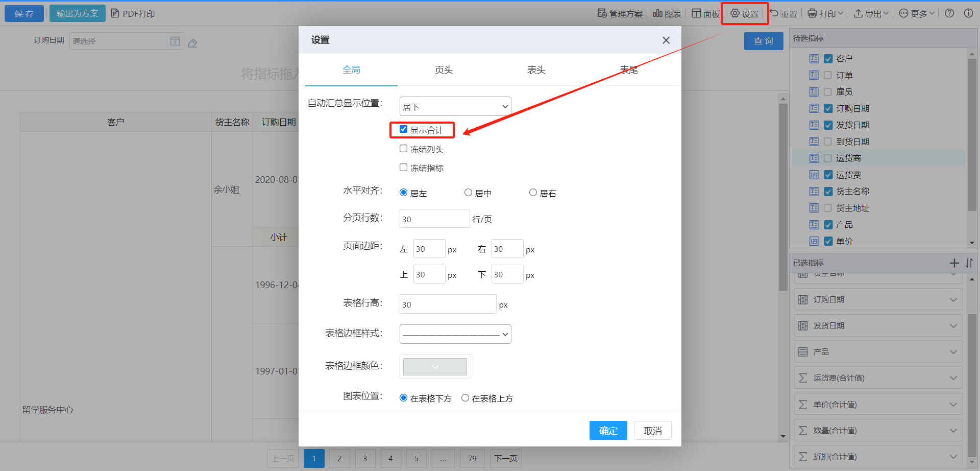Open the 图表 chart icon

(x=657, y=13)
